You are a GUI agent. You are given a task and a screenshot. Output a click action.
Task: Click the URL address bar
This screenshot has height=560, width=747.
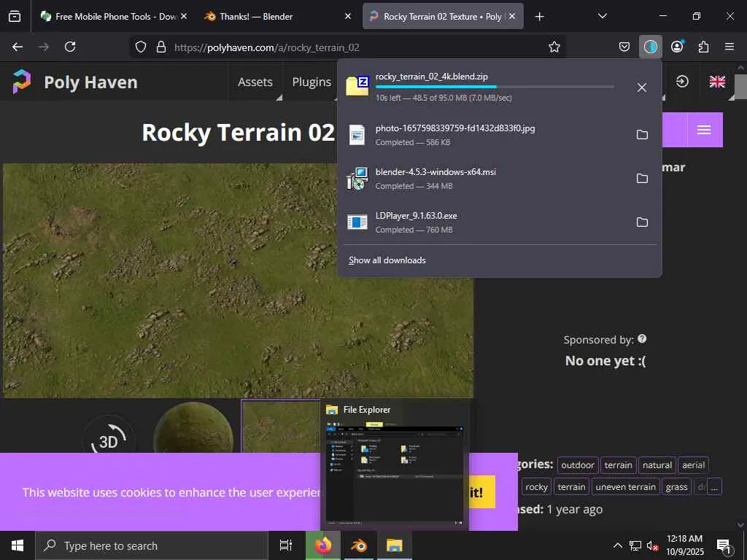tap(348, 47)
